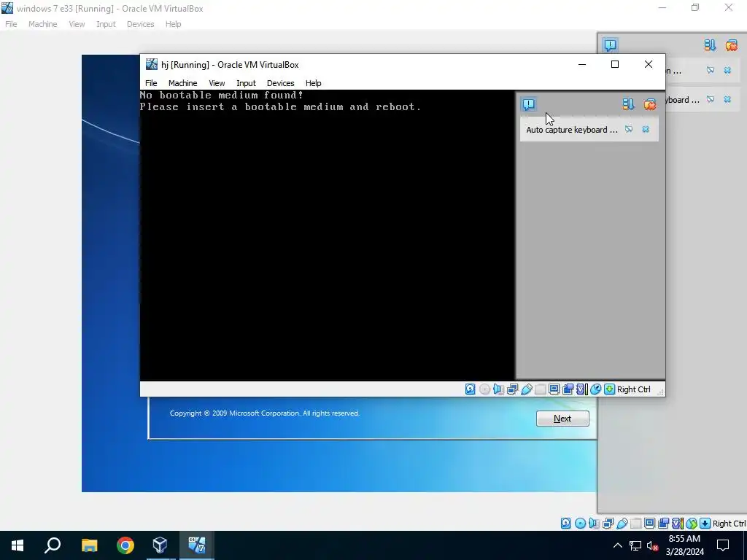Click network indicator in windows 7 e33 status bar
Viewport: 747px width, 560px height.
point(608,524)
